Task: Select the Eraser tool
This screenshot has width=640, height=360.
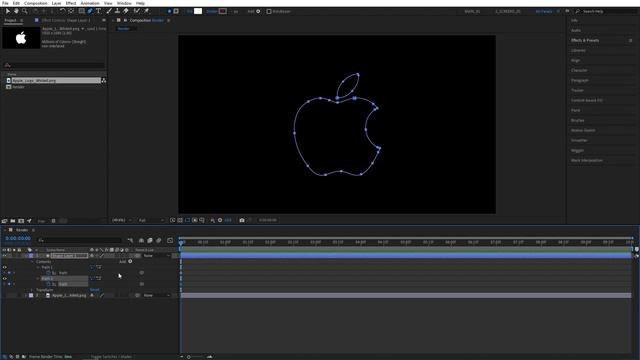Action: 126,11
